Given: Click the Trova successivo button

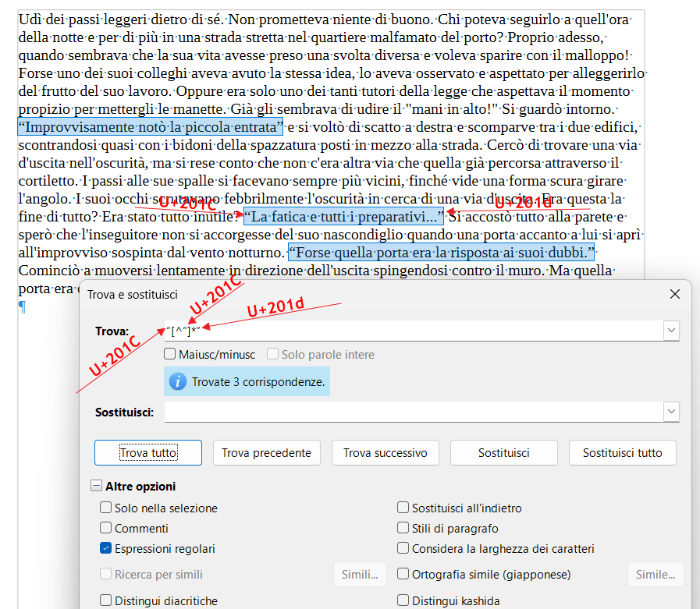Looking at the screenshot, I should (386, 453).
